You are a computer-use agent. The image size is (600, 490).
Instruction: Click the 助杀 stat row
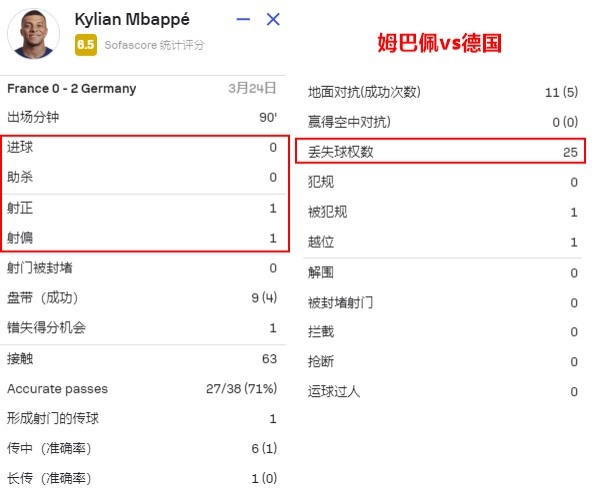coord(142,177)
